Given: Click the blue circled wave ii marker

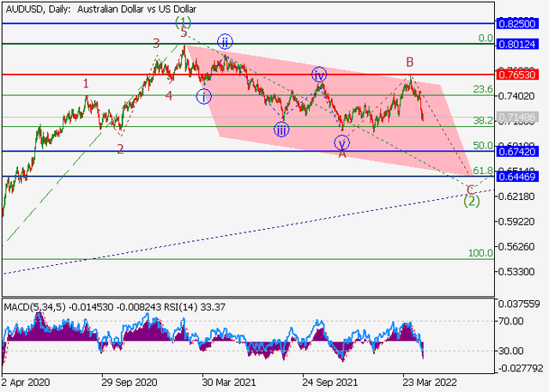Looking at the screenshot, I should [225, 42].
